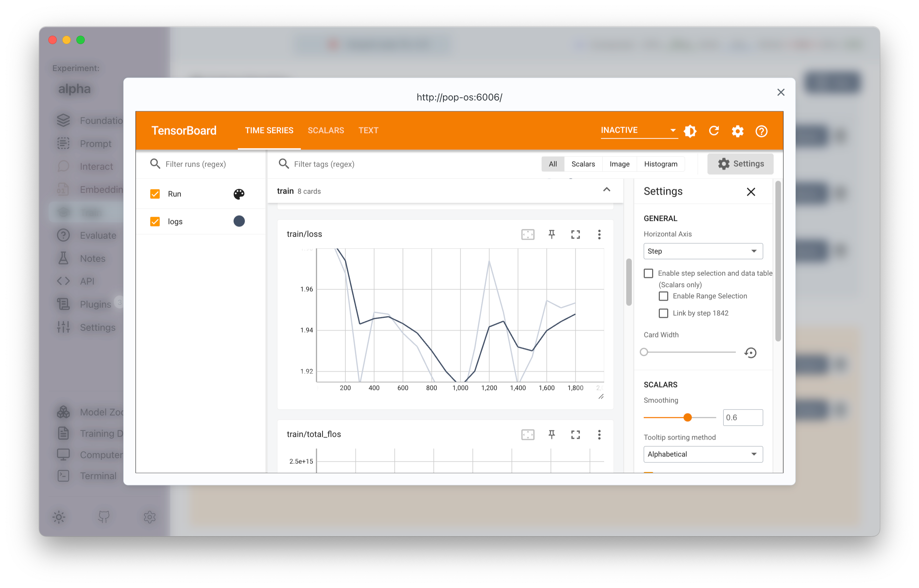Drag the Smoothing slider to adjust value
Image resolution: width=919 pixels, height=588 pixels.
(x=687, y=417)
